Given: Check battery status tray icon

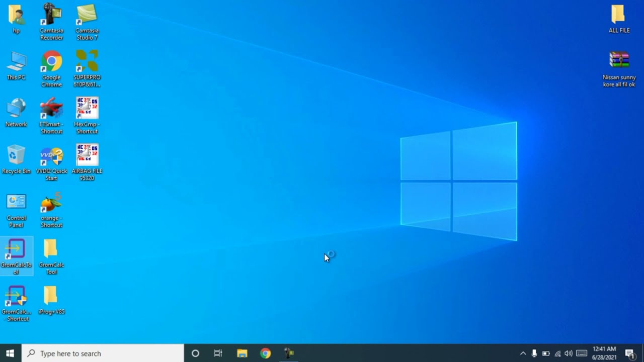Looking at the screenshot, I should click(x=546, y=353).
